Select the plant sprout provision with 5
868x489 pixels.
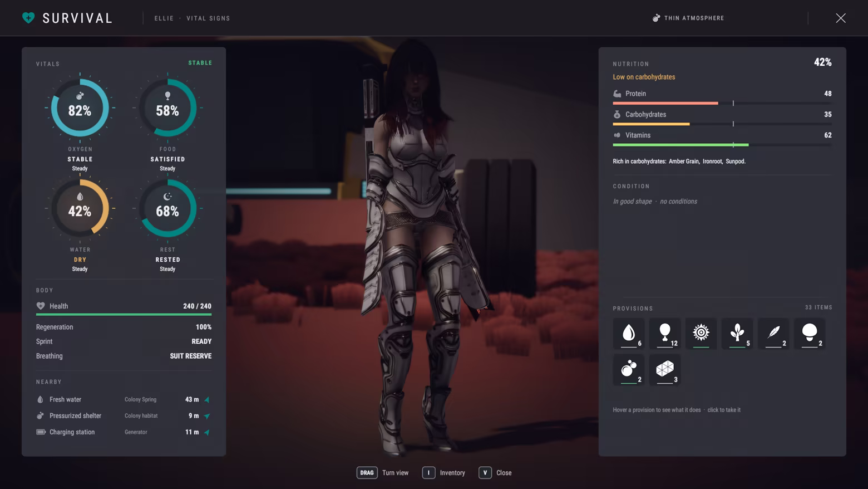click(737, 334)
